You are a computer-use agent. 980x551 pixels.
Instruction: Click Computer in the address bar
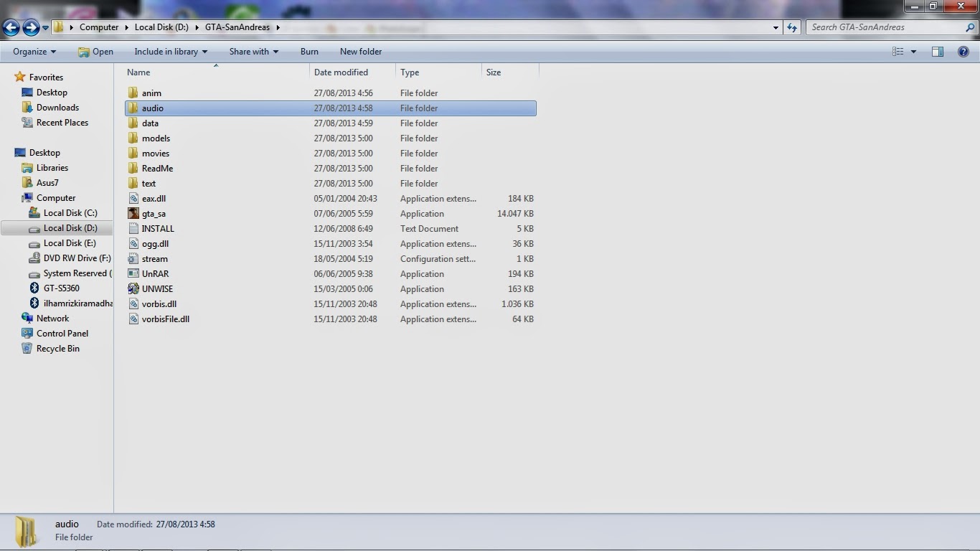coord(99,27)
